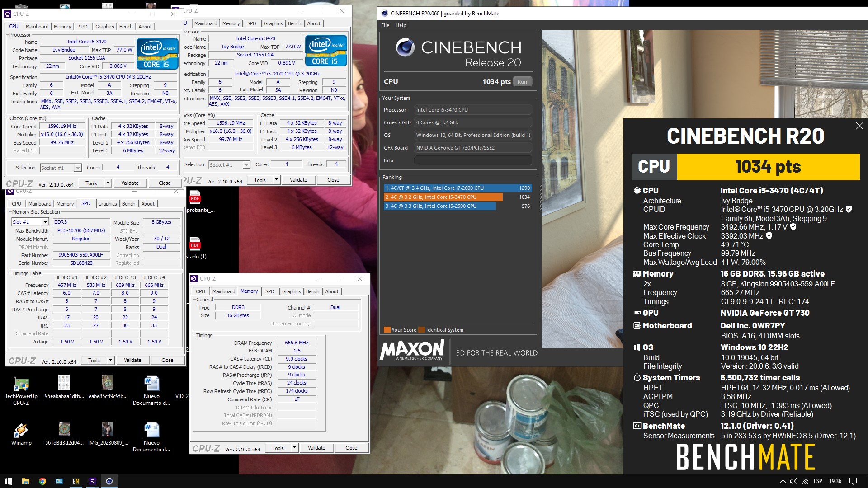Click the empty Info field in Cinebench
This screenshot has width=868, height=488.
coord(473,160)
